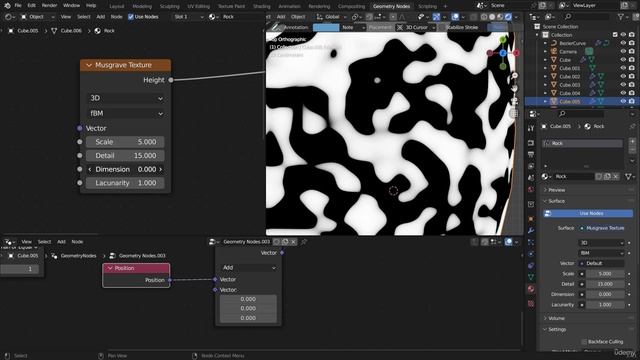640x360 pixels.
Task: Open the Add operation dropdown on vector node
Action: pos(249,268)
